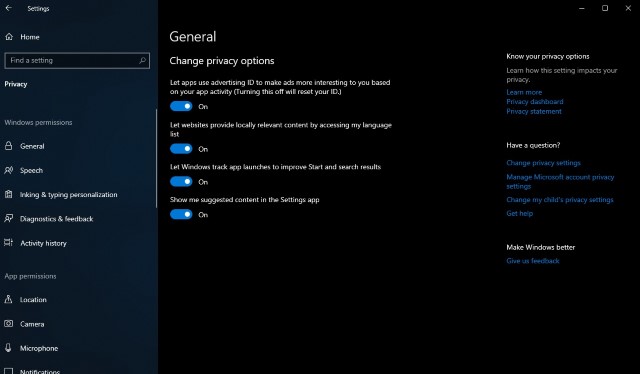This screenshot has width=640, height=374.
Task: Click the search magnifier icon
Action: click(x=142, y=60)
